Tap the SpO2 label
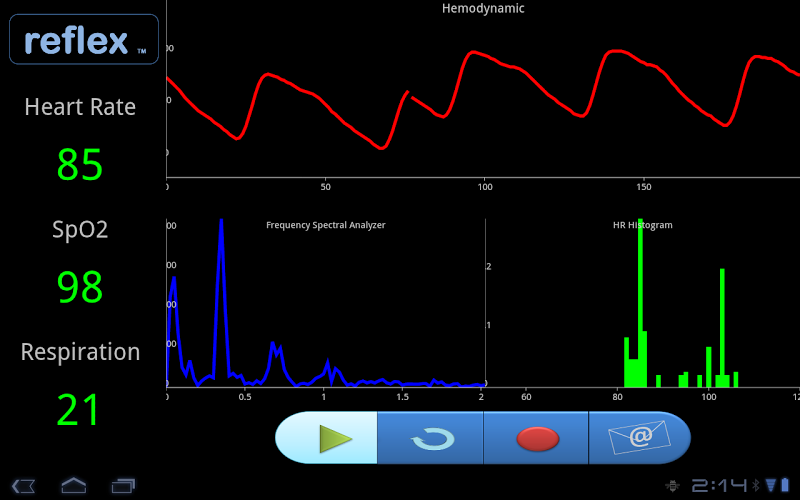Viewport: 800px width, 500px height. pos(80,230)
